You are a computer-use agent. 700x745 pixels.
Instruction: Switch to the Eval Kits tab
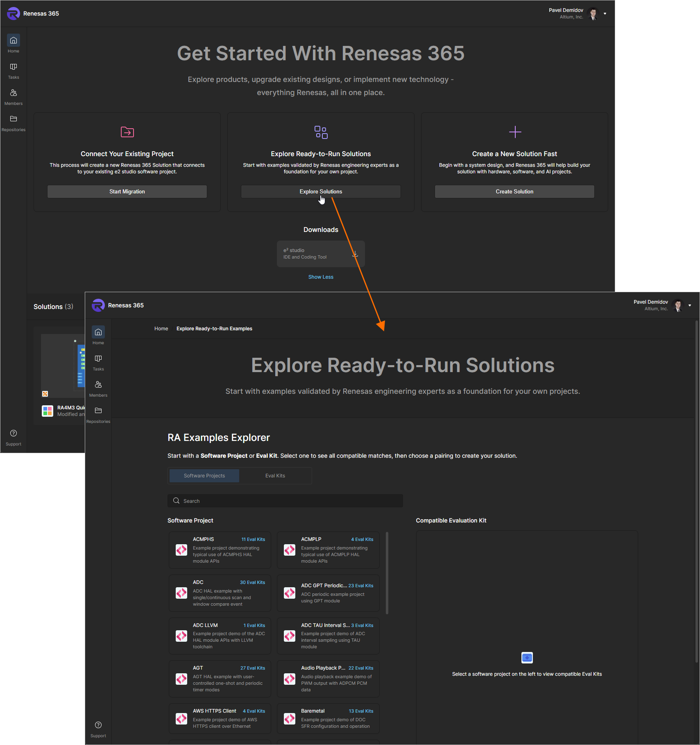pyautogui.click(x=275, y=476)
